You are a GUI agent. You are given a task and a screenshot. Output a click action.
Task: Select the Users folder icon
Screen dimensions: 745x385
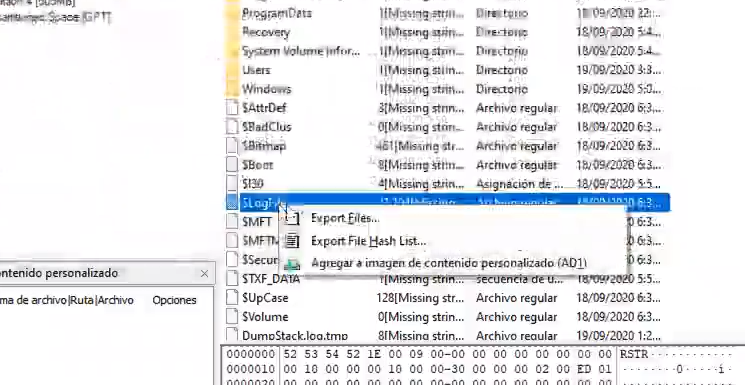click(x=232, y=70)
